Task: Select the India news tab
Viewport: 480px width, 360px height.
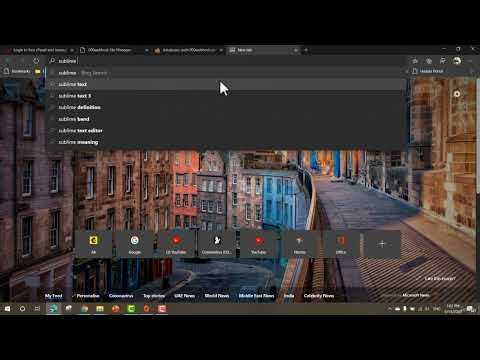Action: pyautogui.click(x=289, y=296)
